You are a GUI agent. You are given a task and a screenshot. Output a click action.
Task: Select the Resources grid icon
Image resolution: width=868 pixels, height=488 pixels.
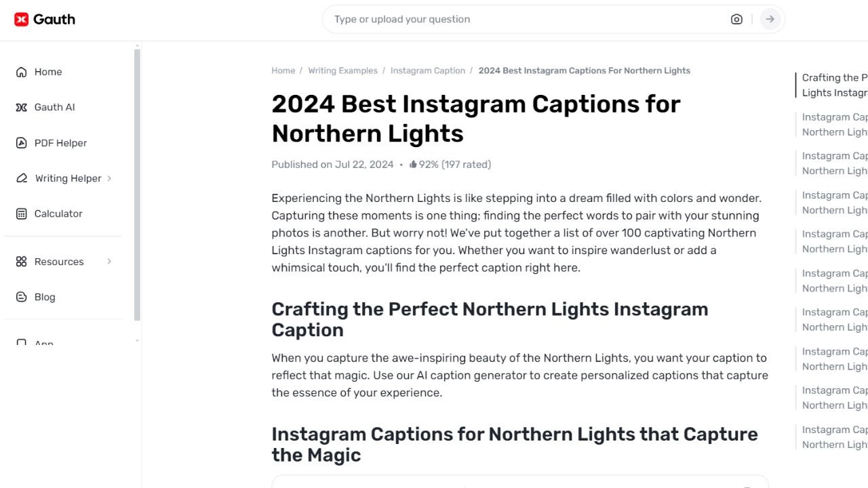(21, 261)
